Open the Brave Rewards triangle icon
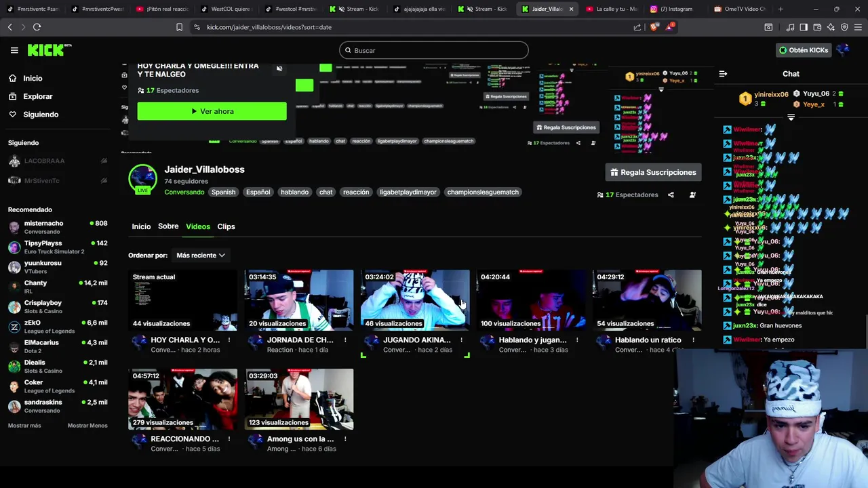 (x=670, y=27)
